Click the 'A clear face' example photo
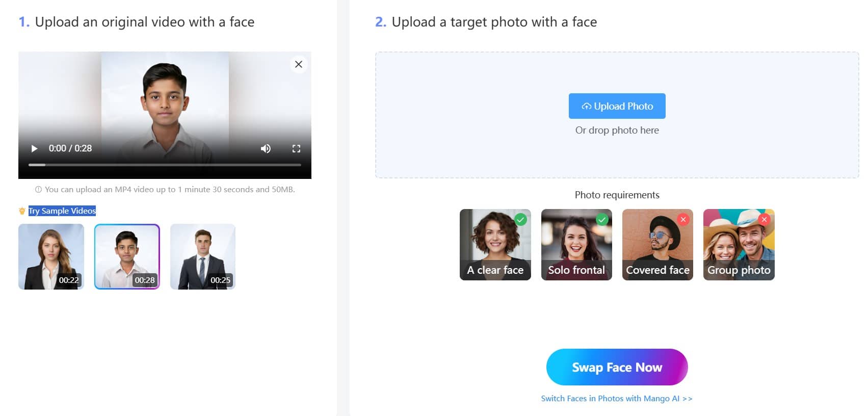The height and width of the screenshot is (416, 868). (x=495, y=245)
